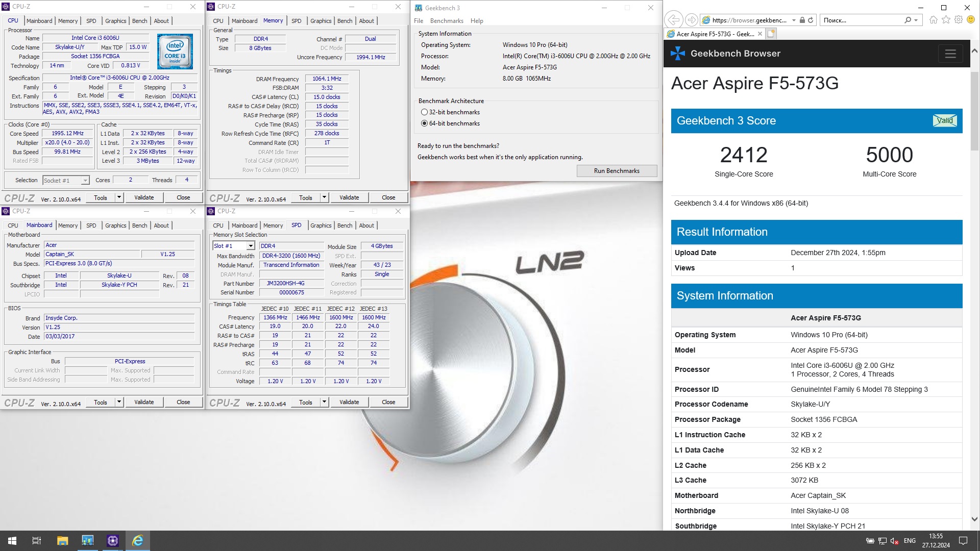Click Validate in CPU-Z CPU window

point(144,197)
